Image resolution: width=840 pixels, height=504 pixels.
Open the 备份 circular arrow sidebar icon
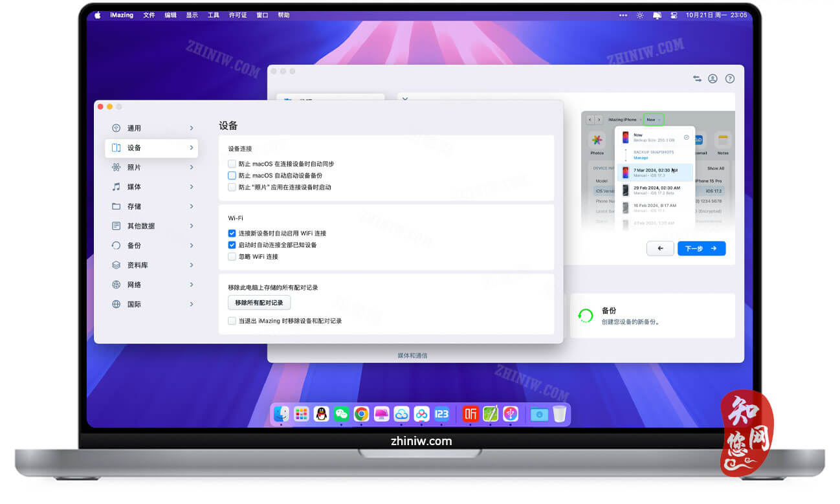pos(116,245)
